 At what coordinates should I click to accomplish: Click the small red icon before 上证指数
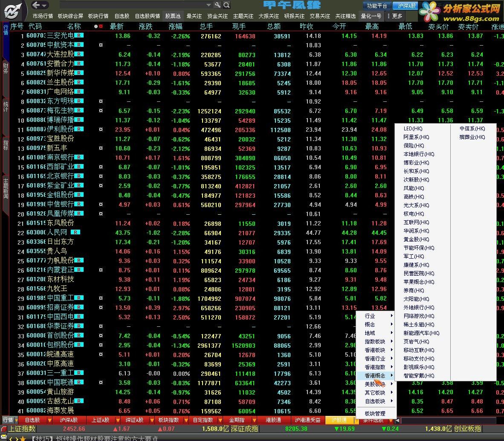tap(3, 429)
